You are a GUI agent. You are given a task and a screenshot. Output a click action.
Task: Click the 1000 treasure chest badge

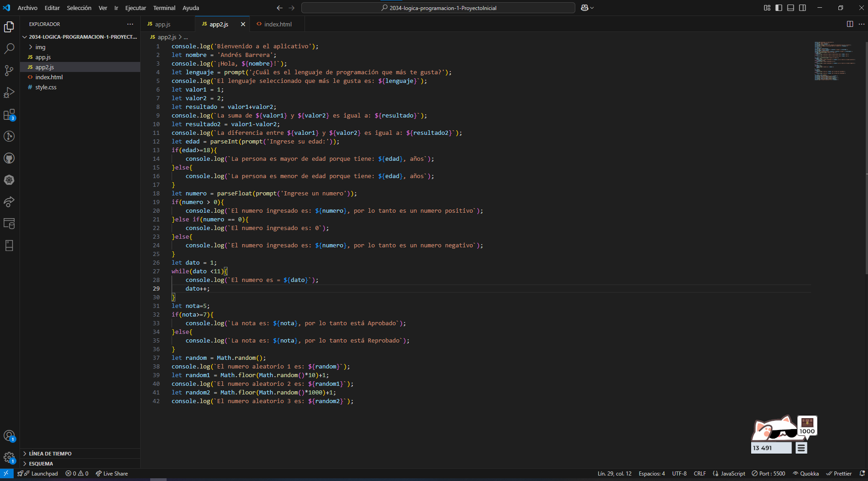click(807, 426)
